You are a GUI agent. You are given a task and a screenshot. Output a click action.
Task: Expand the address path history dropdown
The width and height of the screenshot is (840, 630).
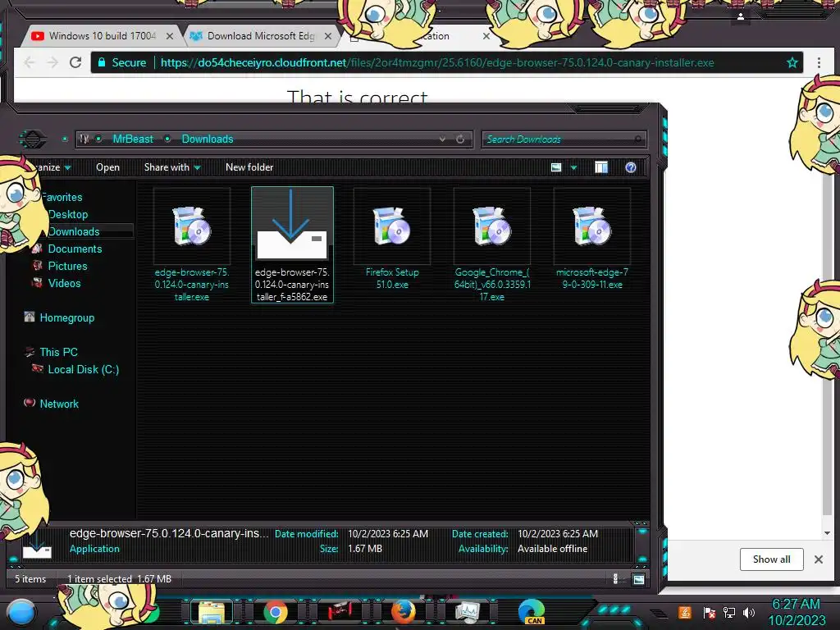442,139
